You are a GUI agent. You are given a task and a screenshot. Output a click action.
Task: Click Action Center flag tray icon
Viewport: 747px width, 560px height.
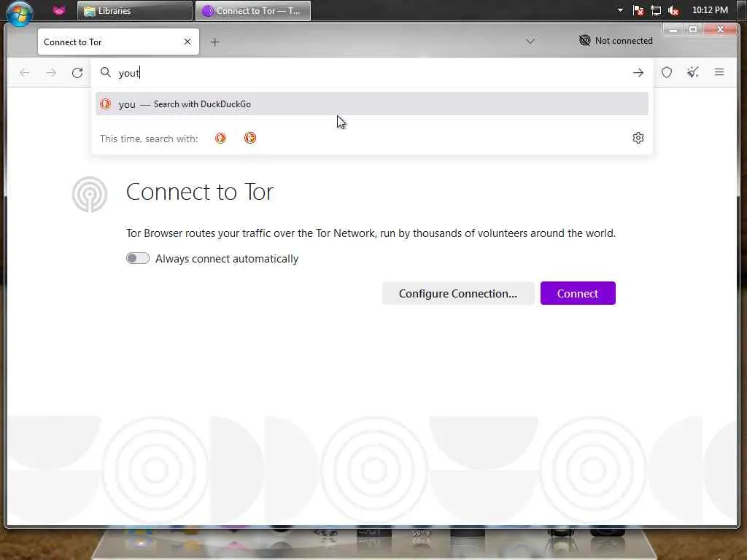click(x=638, y=10)
